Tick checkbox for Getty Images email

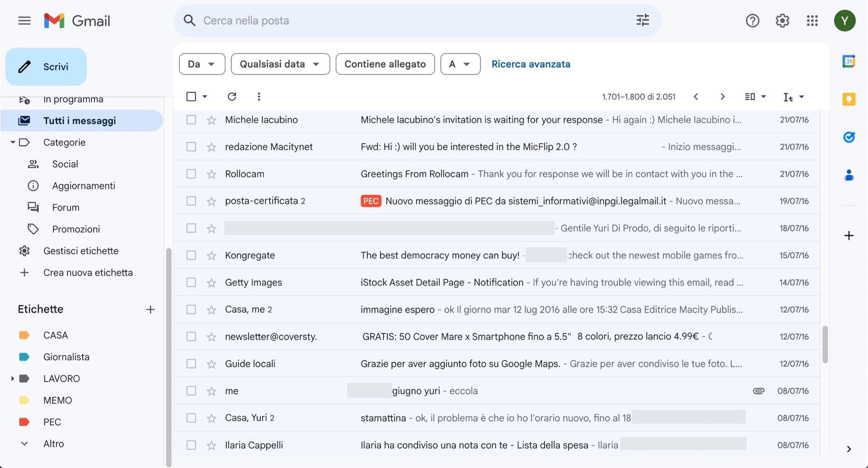pyautogui.click(x=191, y=282)
